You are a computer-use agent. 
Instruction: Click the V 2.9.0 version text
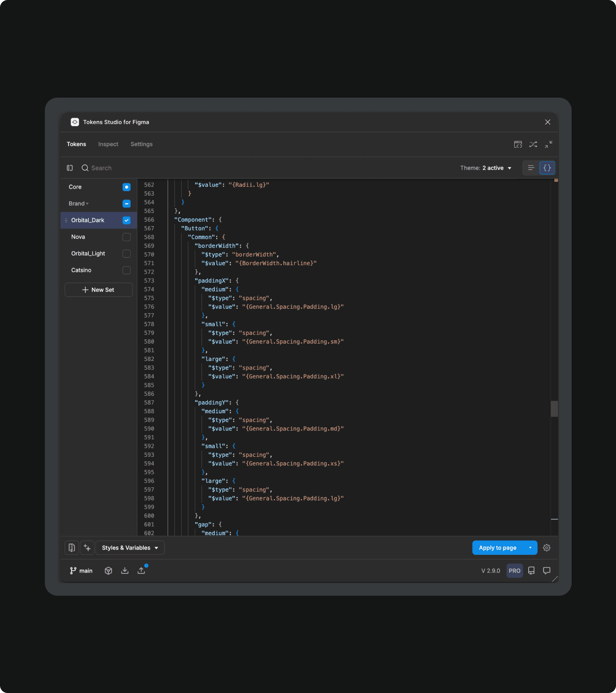(491, 571)
